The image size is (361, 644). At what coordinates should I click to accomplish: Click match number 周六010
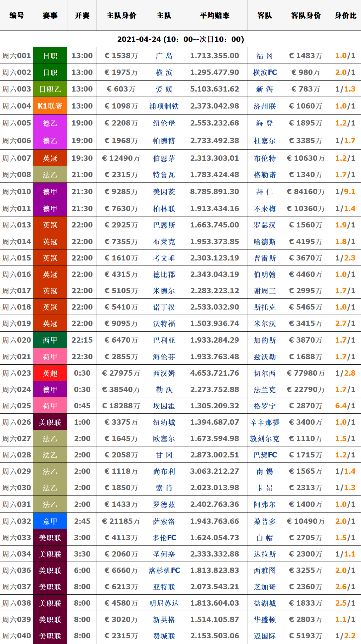point(16,192)
